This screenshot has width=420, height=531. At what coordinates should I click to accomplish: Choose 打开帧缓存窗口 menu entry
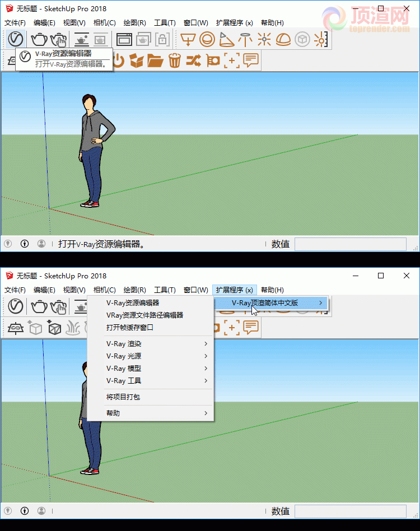tap(151, 328)
